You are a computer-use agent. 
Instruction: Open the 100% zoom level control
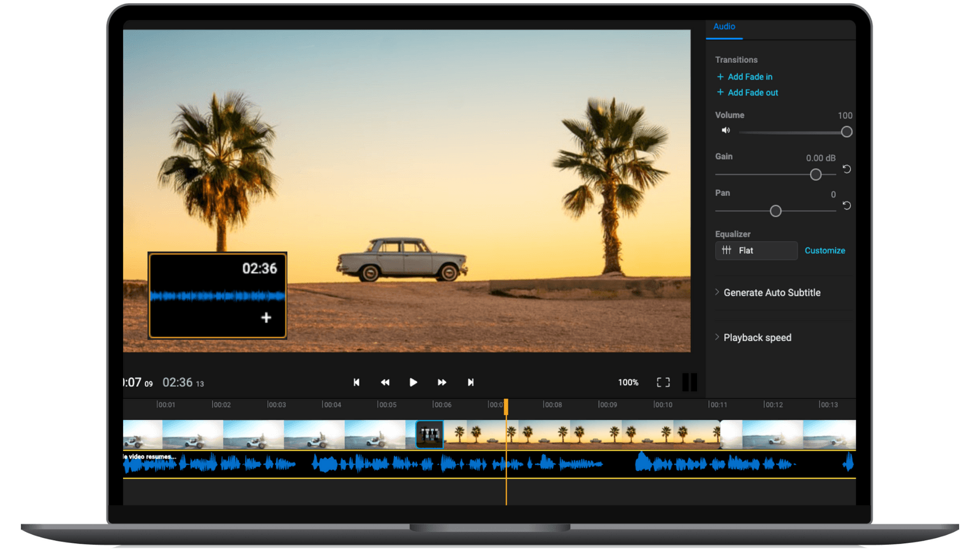coord(628,382)
